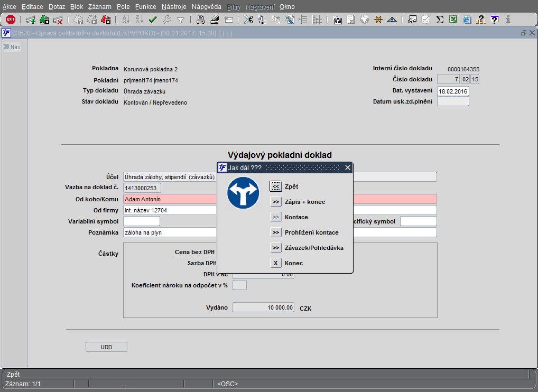Screen dimensions: 538x392
Task: Click the Dat. vystavení date field
Action: [x=453, y=91]
